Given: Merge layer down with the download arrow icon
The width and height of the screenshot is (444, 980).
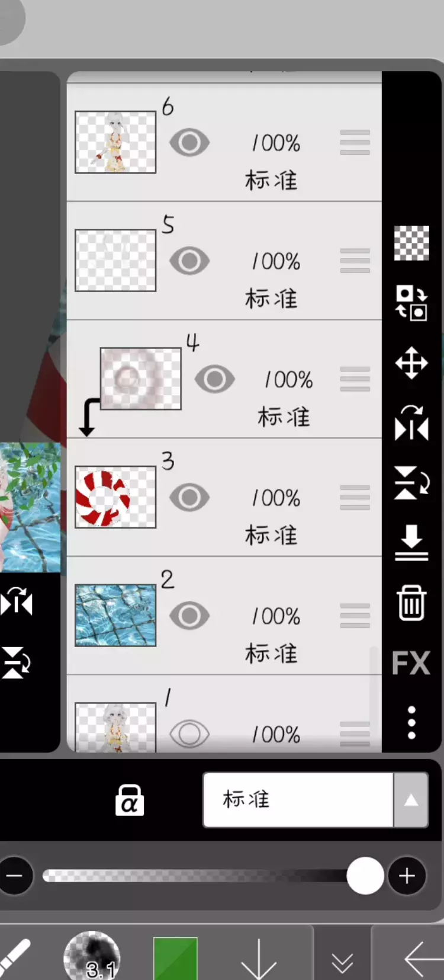Looking at the screenshot, I should coord(411,543).
